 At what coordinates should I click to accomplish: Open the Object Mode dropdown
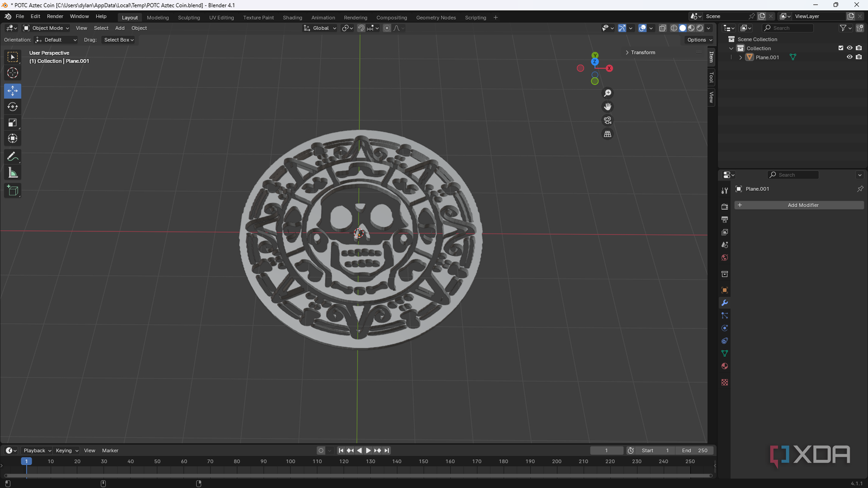(x=47, y=28)
